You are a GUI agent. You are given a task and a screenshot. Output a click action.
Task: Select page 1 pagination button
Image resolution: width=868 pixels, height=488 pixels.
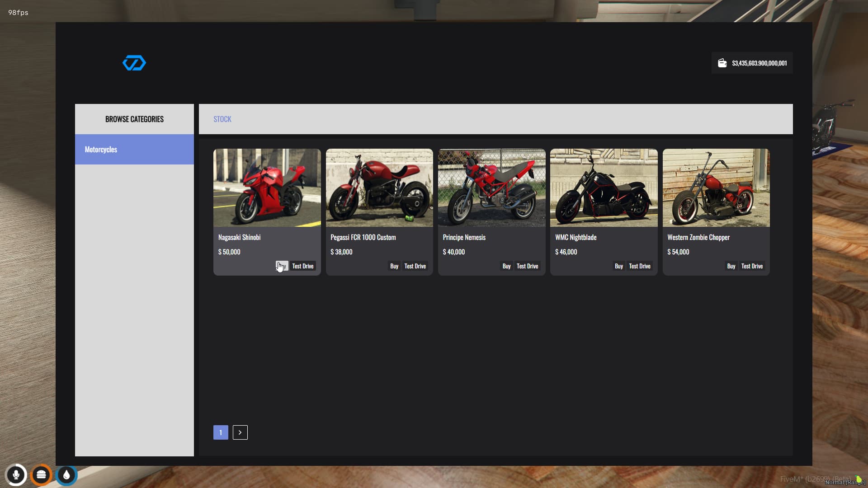221,432
